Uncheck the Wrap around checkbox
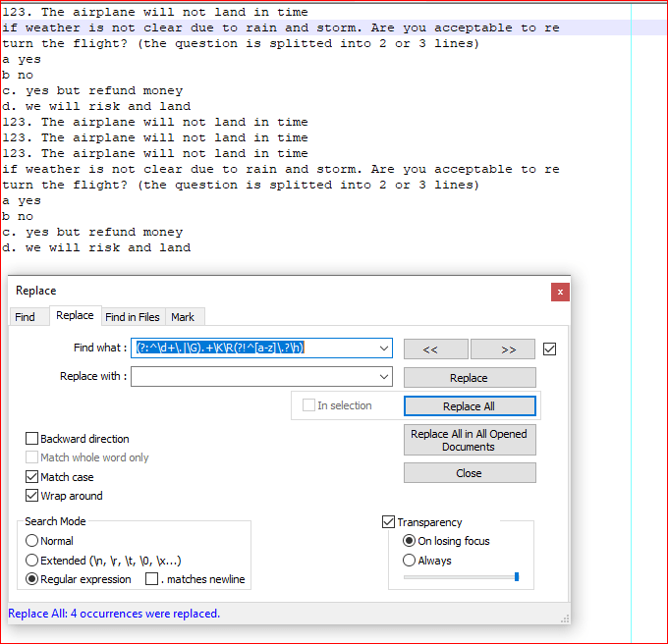Image resolution: width=668 pixels, height=644 pixels. click(x=32, y=496)
